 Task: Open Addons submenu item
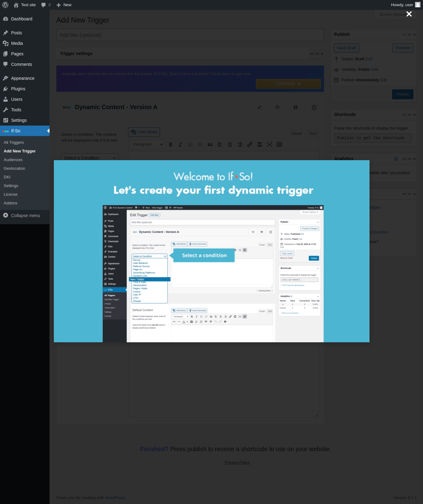pyautogui.click(x=11, y=203)
